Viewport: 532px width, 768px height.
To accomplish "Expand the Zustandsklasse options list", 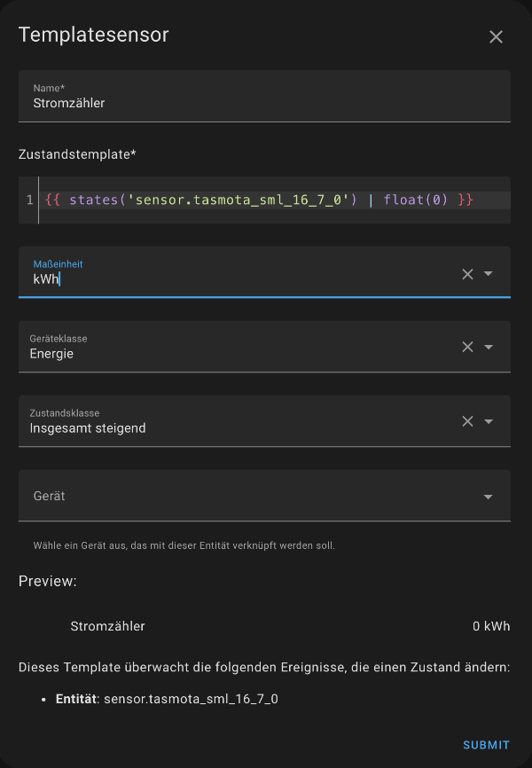I will coord(489,421).
